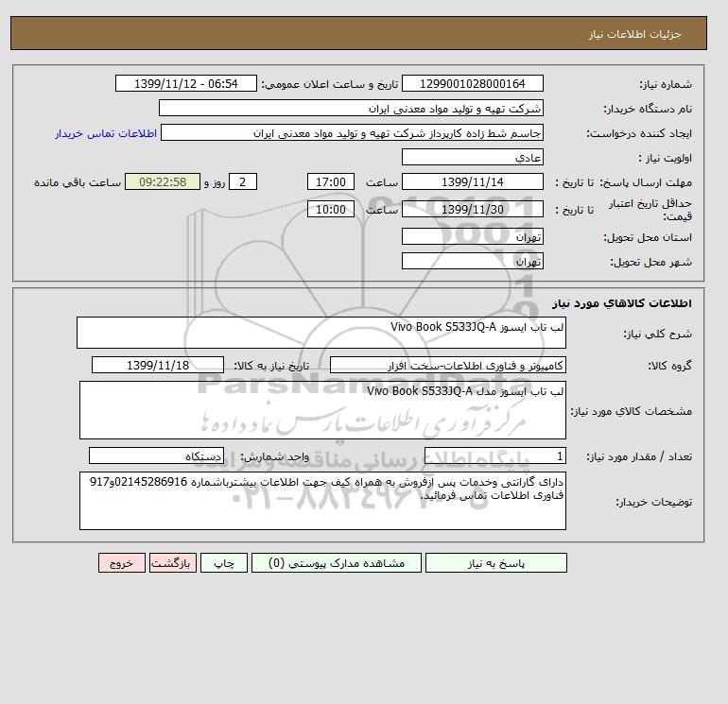Click the تاریخ و ساعت اعلان عمومی label
Viewport: 728px width, 704px height.
(330, 84)
